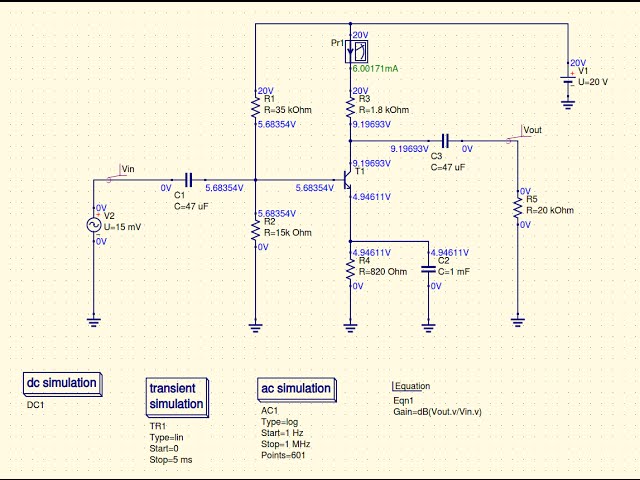Click the Vin node label
The width and height of the screenshot is (640, 480).
[x=128, y=169]
